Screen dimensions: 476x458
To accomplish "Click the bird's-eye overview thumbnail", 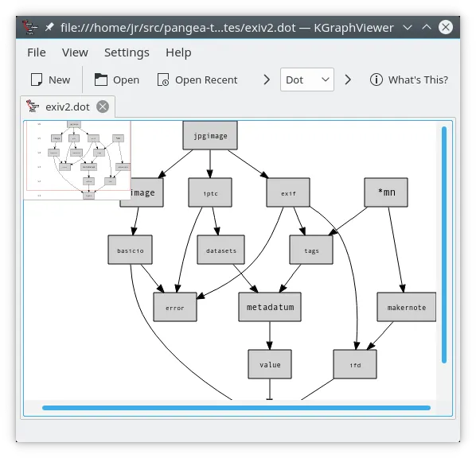I will point(77,160).
